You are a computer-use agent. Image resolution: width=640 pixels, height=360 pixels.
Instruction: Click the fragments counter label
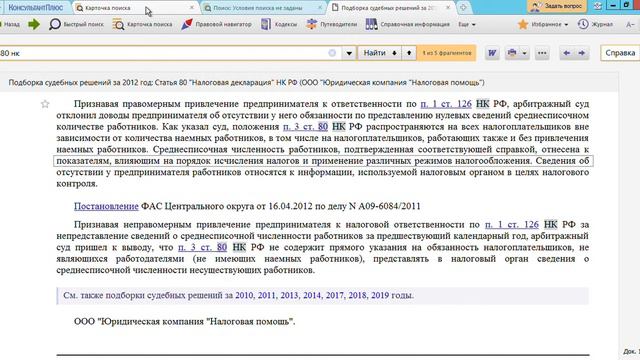[x=447, y=53]
